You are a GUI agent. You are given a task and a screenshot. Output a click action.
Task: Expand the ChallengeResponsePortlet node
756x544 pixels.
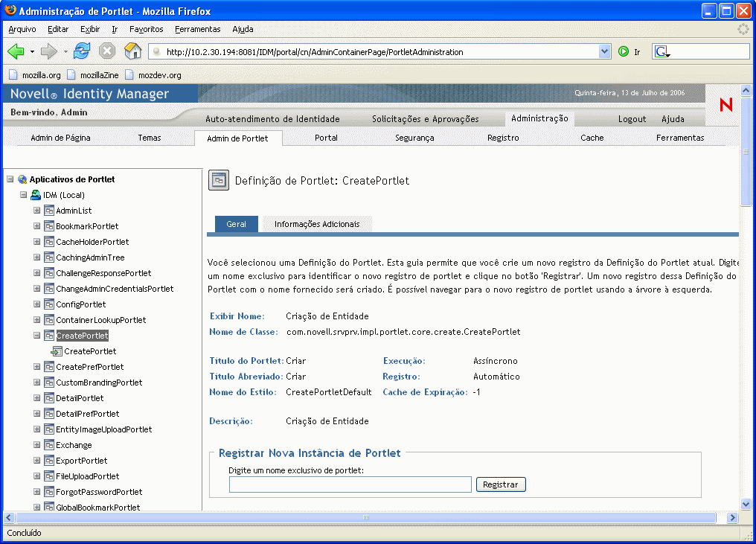(x=36, y=273)
